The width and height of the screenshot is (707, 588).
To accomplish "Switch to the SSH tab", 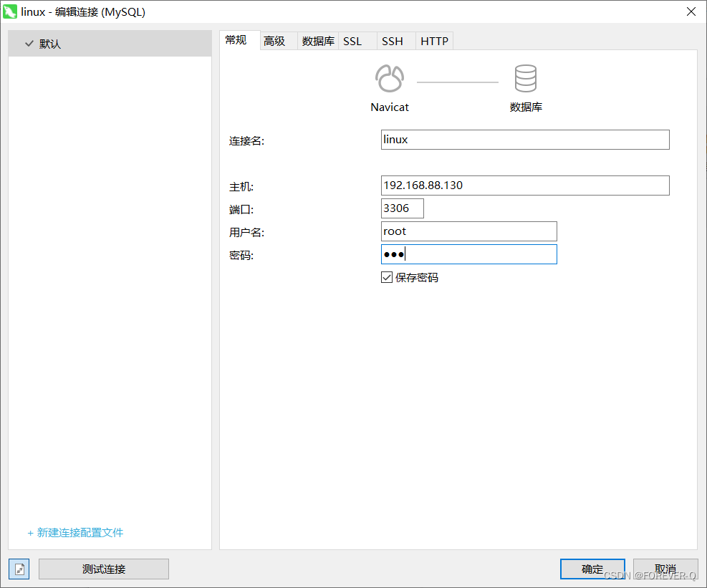I will (x=396, y=41).
